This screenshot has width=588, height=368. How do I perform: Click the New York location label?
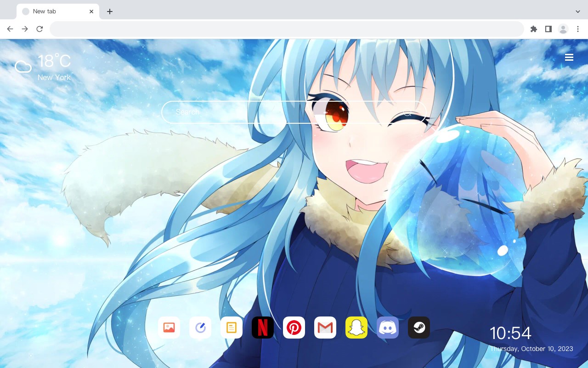[x=54, y=77]
